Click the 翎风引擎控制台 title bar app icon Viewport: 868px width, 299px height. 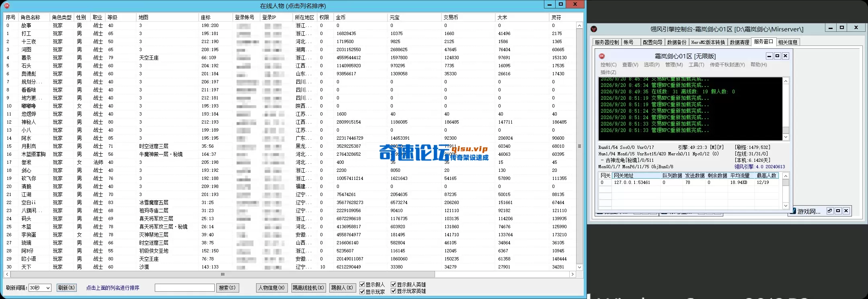click(x=594, y=29)
